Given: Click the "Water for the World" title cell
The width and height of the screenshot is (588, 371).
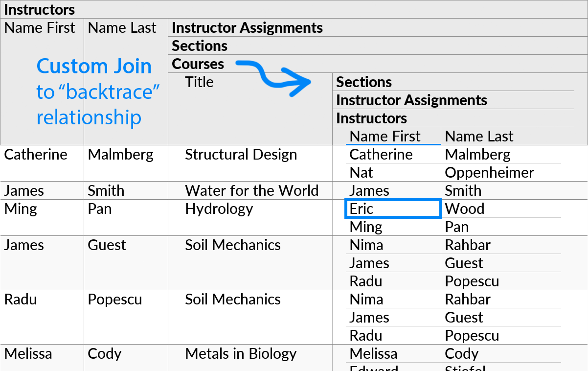Looking at the screenshot, I should [x=251, y=190].
